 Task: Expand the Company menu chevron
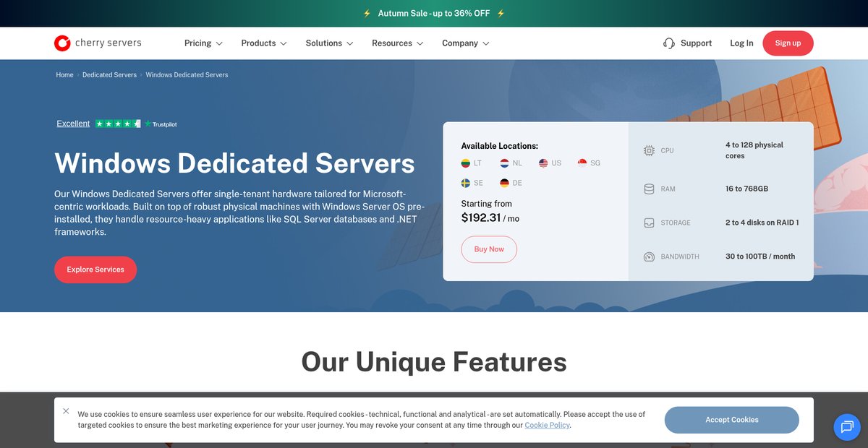486,43
